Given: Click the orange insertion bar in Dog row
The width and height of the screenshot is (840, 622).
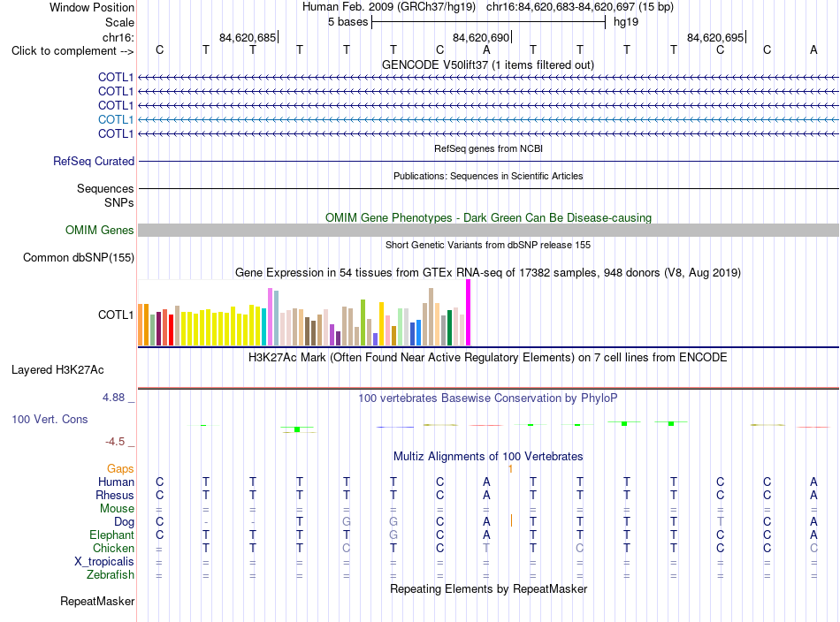Looking at the screenshot, I should tap(511, 520).
